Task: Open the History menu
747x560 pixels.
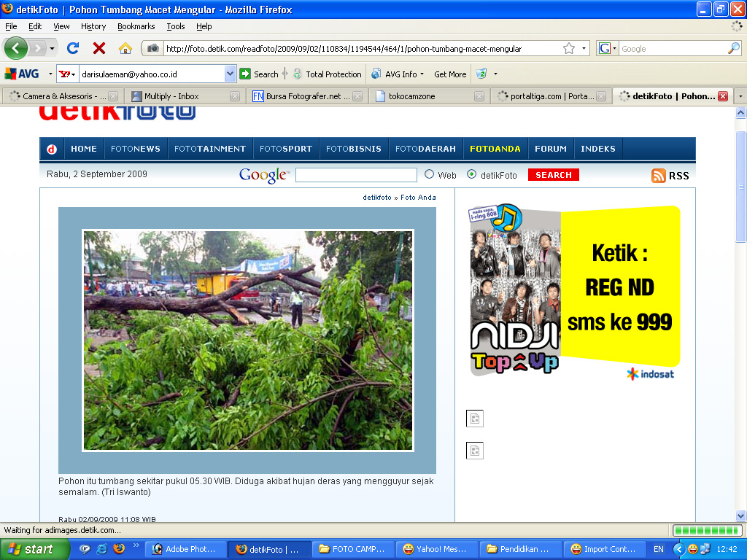Action: coord(93,27)
